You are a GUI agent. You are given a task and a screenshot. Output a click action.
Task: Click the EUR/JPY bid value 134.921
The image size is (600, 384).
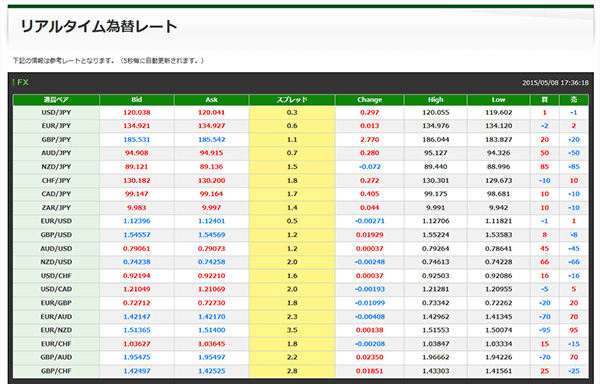pos(137,126)
